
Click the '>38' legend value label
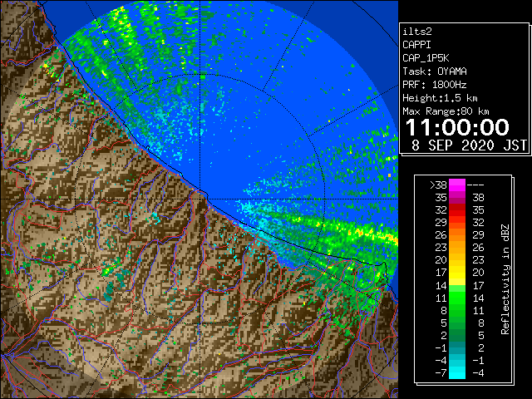(438, 185)
